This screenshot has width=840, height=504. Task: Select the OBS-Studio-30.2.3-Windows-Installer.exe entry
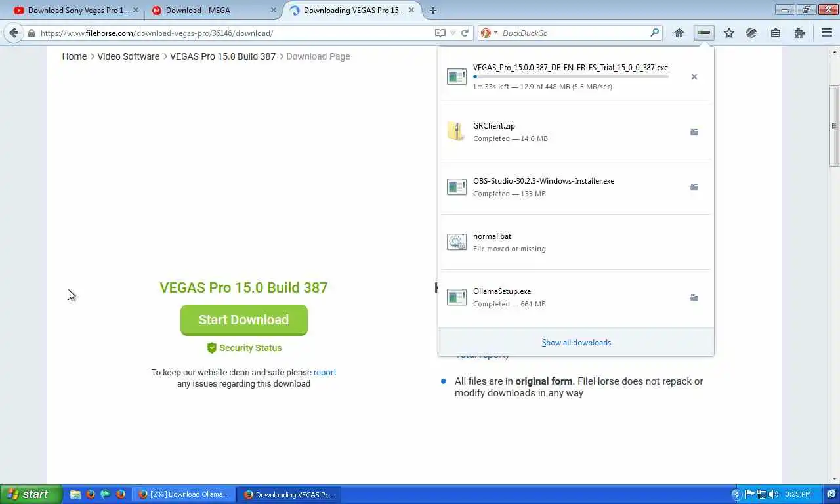(576, 187)
